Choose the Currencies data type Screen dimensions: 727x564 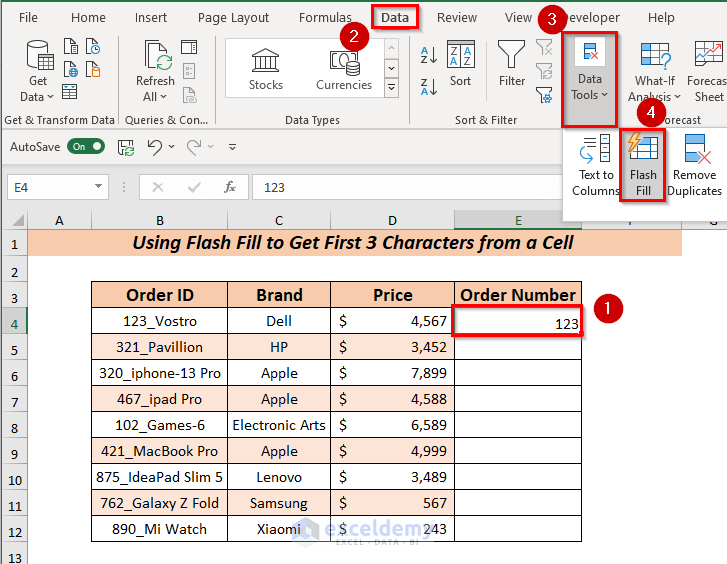tap(343, 69)
